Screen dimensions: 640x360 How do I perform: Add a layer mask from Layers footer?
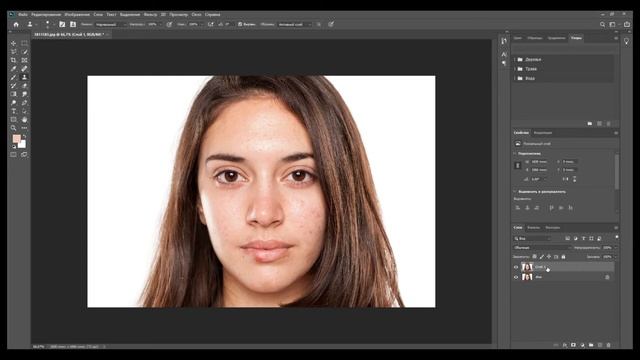573,345
